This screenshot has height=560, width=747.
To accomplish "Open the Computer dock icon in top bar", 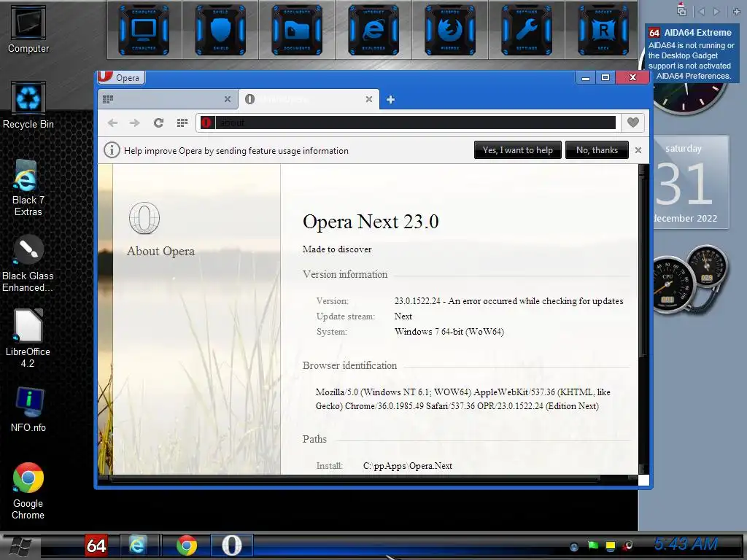I will pyautogui.click(x=144, y=30).
